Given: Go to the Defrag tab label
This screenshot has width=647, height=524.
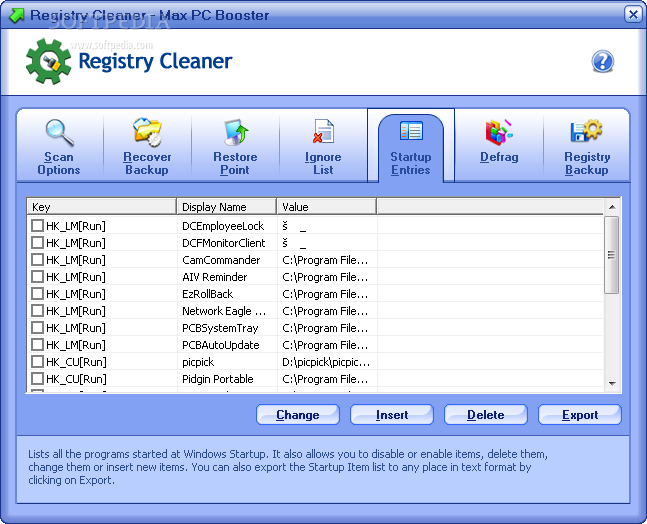Looking at the screenshot, I should point(499,157).
